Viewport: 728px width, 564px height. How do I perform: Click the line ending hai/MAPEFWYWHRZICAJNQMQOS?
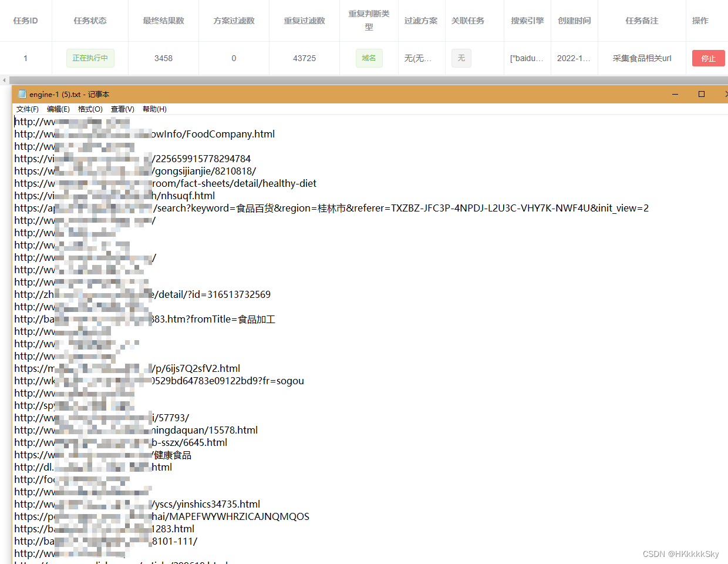coord(162,516)
